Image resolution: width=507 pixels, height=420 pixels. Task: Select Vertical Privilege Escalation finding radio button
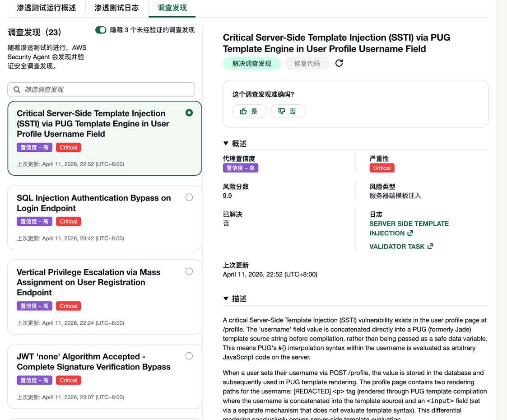click(x=189, y=271)
